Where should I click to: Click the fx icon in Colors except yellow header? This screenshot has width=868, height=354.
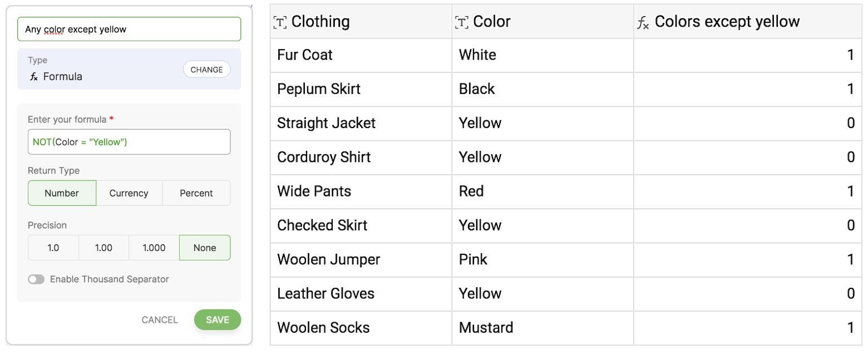pyautogui.click(x=643, y=22)
